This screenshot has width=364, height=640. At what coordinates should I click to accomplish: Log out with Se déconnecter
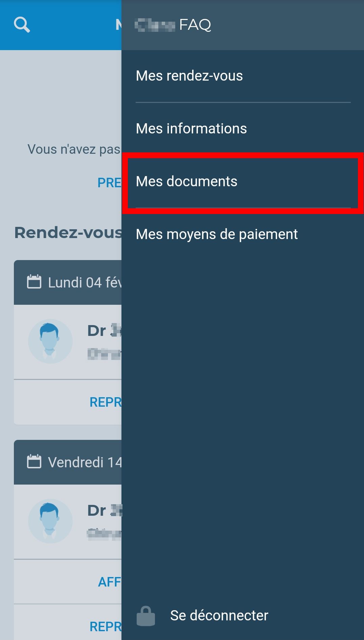point(219,616)
